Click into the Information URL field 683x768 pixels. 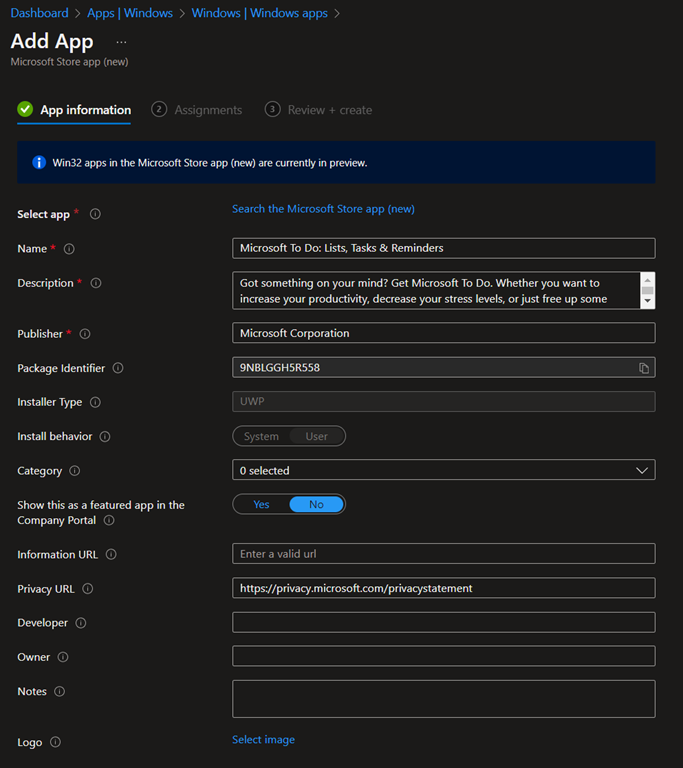(x=443, y=554)
